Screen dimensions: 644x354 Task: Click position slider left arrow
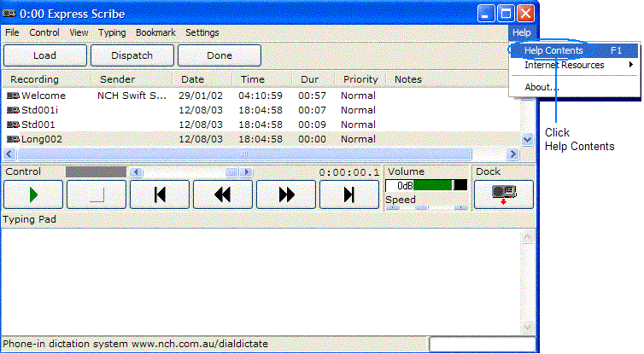click(x=137, y=172)
